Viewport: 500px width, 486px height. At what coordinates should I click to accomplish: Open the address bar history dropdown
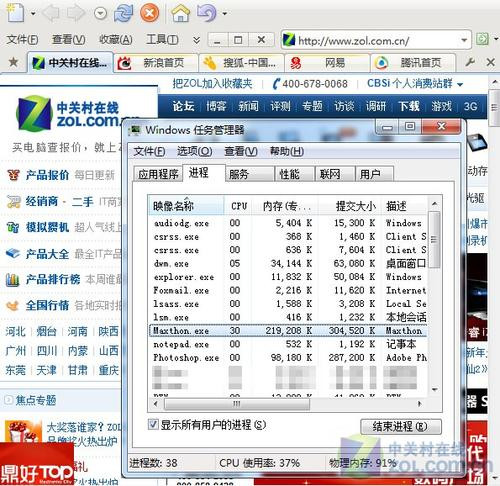(464, 40)
